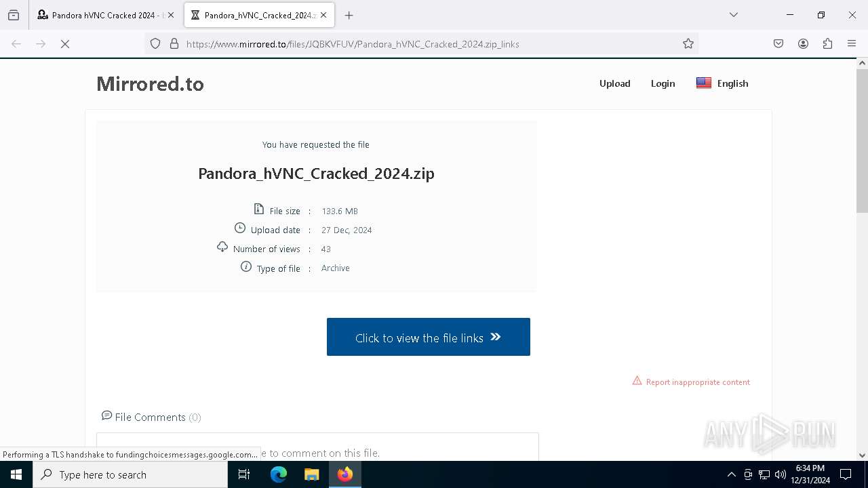Bookmark this page with star icon
Image resolution: width=868 pixels, height=488 pixels.
tap(688, 44)
